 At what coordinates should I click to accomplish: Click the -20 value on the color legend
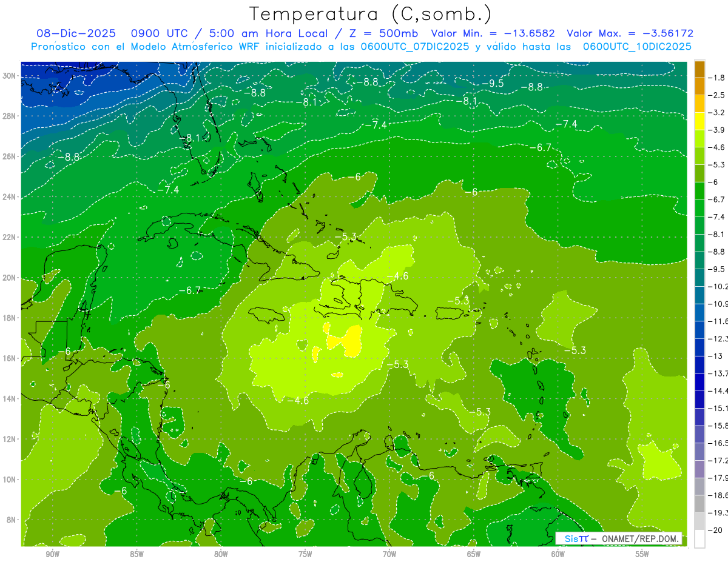click(x=715, y=530)
